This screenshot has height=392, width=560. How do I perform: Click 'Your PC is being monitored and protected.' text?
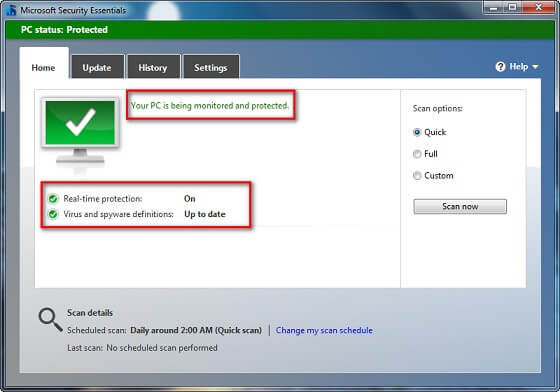click(x=210, y=106)
